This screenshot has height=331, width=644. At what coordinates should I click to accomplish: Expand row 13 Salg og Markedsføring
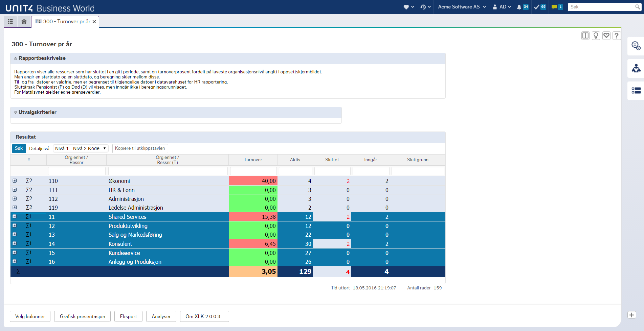click(x=15, y=234)
